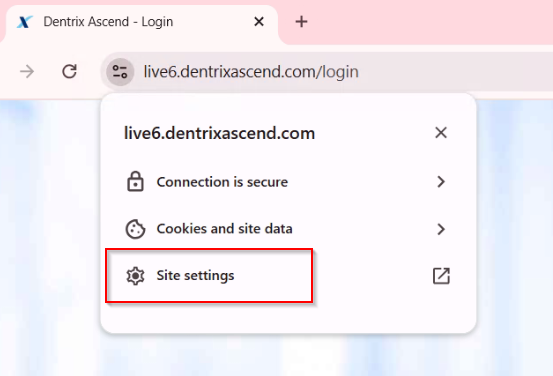Open Site settings

[288, 275]
